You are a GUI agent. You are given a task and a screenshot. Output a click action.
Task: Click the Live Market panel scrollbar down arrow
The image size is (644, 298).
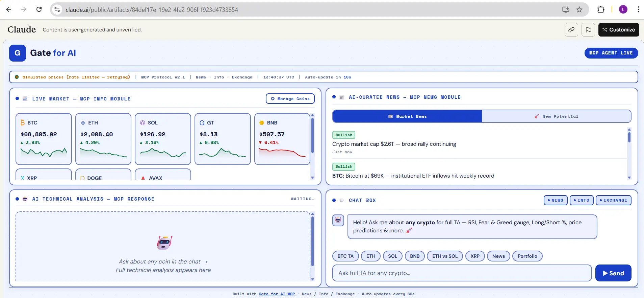coord(312,178)
